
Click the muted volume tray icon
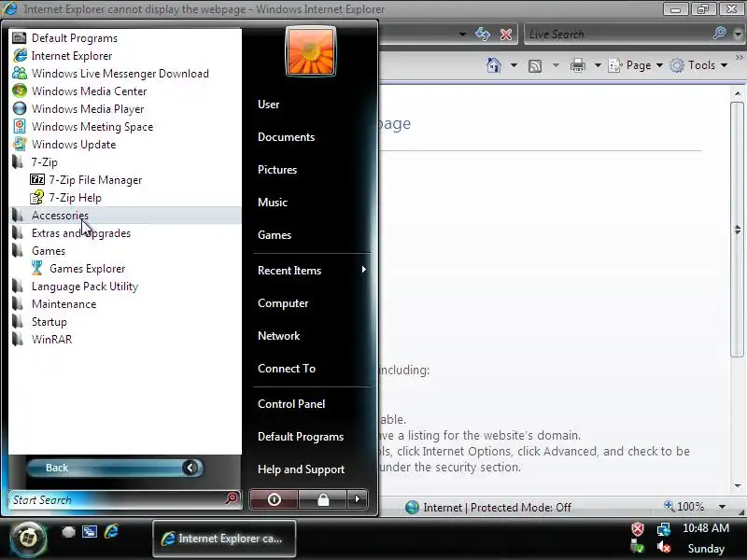664,548
